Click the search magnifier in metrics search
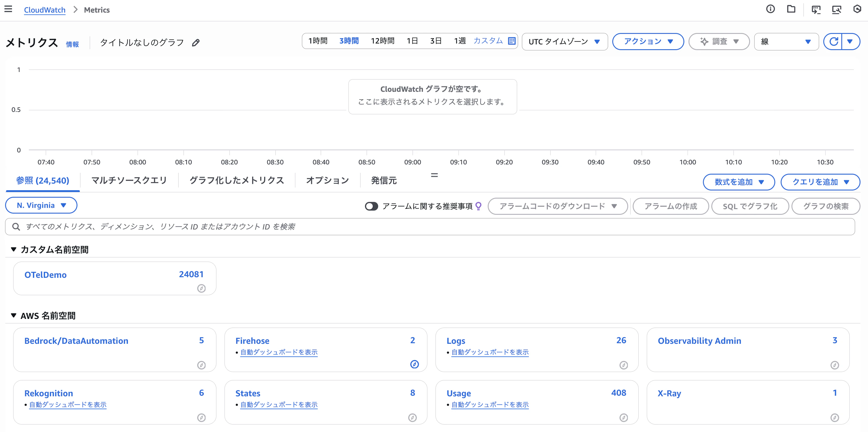This screenshot has height=432, width=868. (16, 226)
